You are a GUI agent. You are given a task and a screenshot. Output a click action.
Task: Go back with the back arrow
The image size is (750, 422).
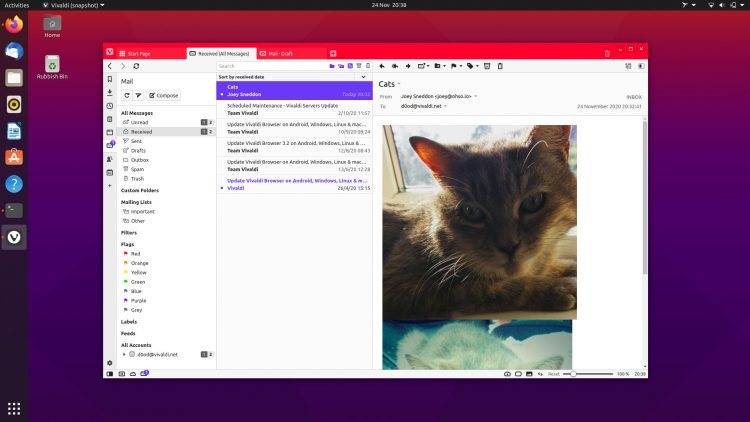pos(110,66)
